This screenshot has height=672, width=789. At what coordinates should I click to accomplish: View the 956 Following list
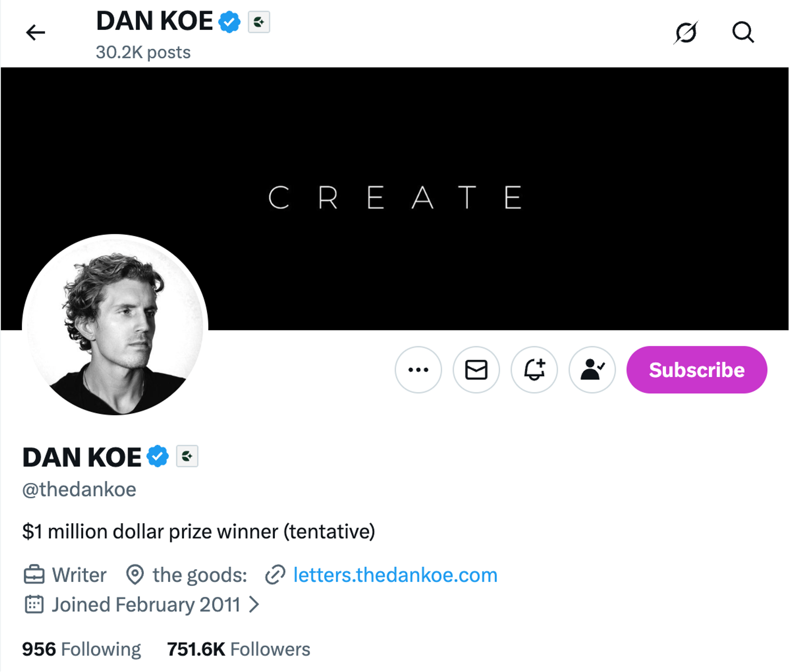coord(81,649)
